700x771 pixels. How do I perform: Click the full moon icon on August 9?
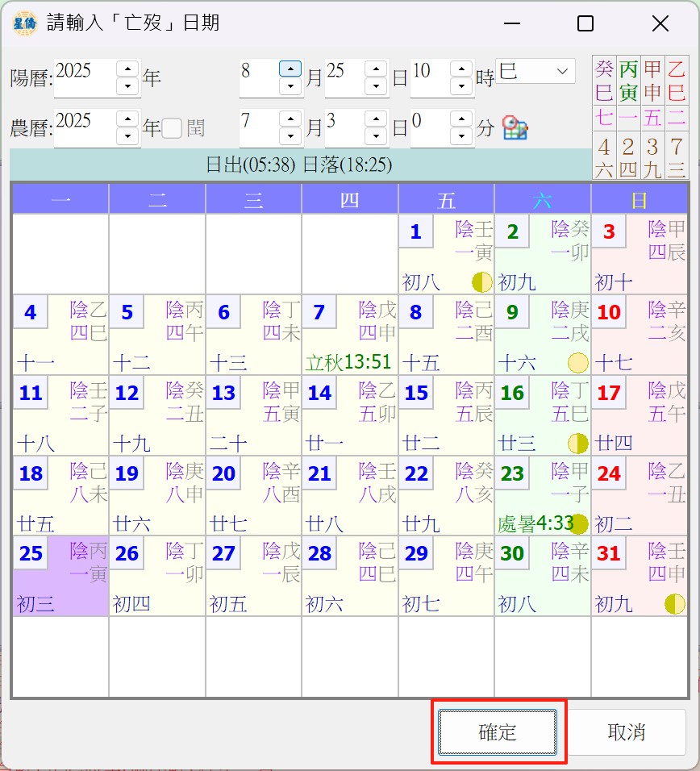[x=577, y=362]
